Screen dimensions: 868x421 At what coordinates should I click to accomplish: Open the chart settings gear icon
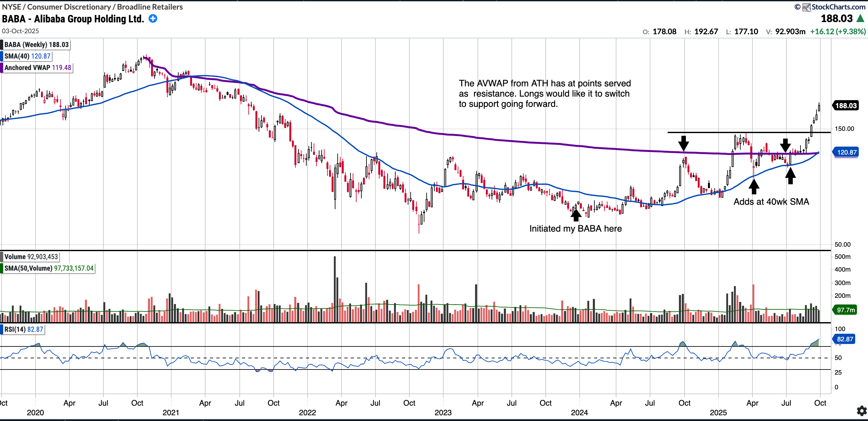coord(862,410)
